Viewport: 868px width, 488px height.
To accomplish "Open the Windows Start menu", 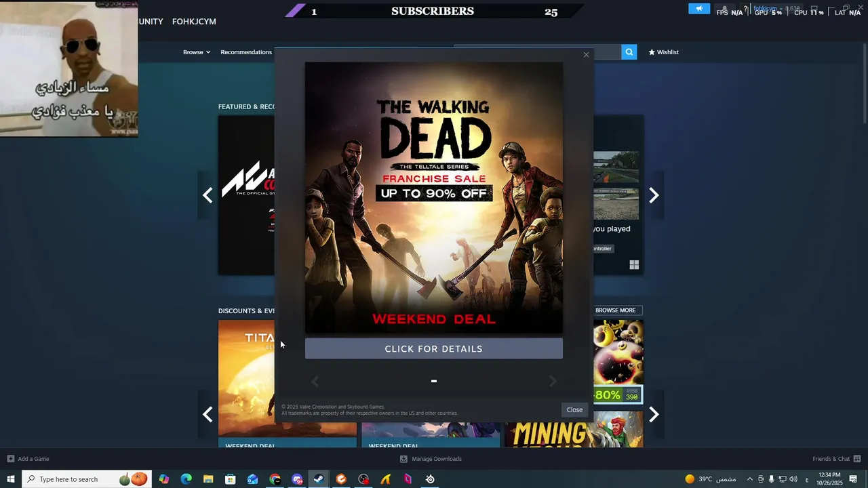I will (11, 479).
